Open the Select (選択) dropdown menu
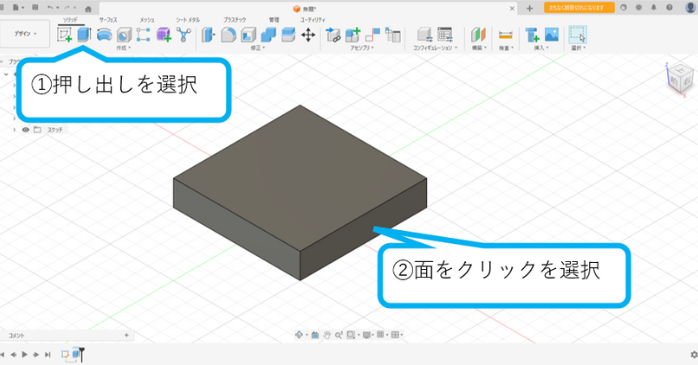This screenshot has height=365, width=698. click(x=578, y=48)
